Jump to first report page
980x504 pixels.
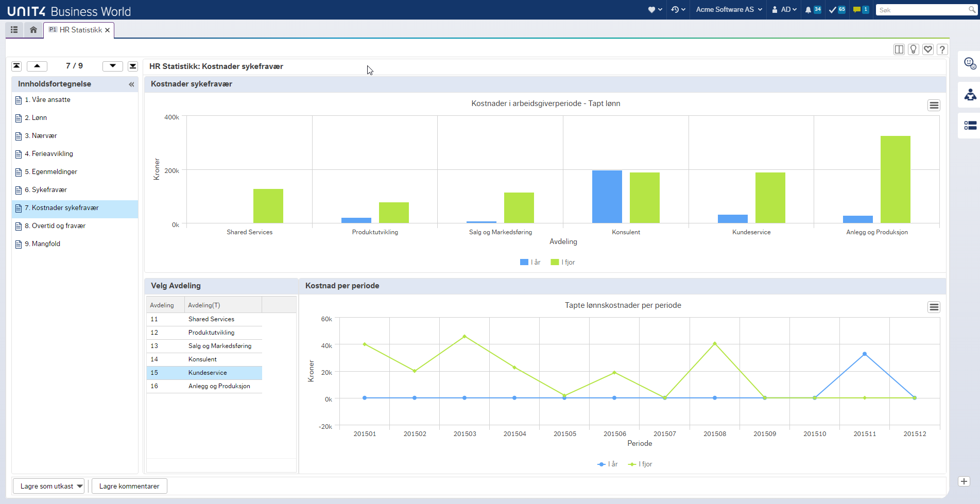coord(17,66)
